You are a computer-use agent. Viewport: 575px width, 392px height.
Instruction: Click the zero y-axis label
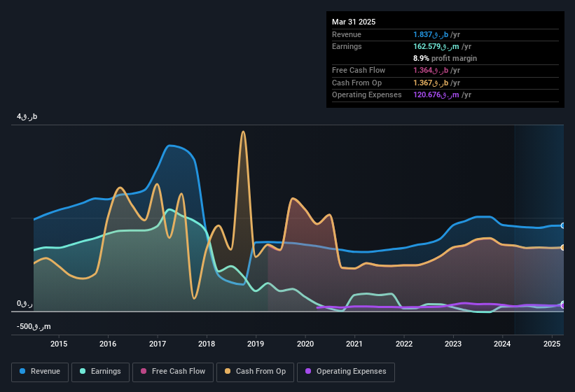25,304
